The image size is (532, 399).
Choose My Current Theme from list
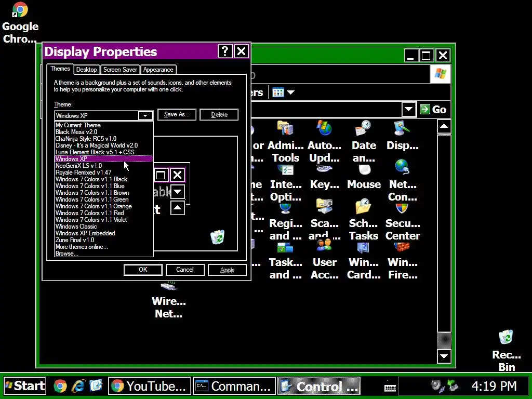click(x=104, y=125)
